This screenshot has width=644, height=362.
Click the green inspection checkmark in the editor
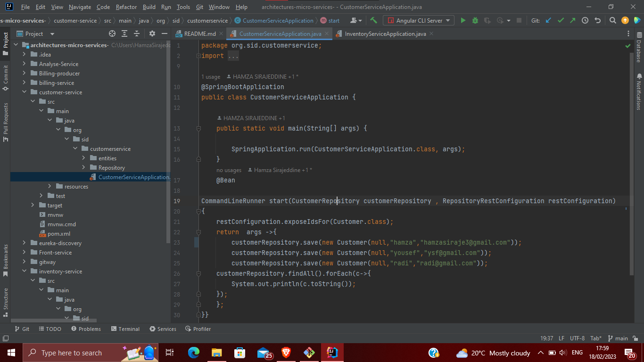(x=628, y=46)
